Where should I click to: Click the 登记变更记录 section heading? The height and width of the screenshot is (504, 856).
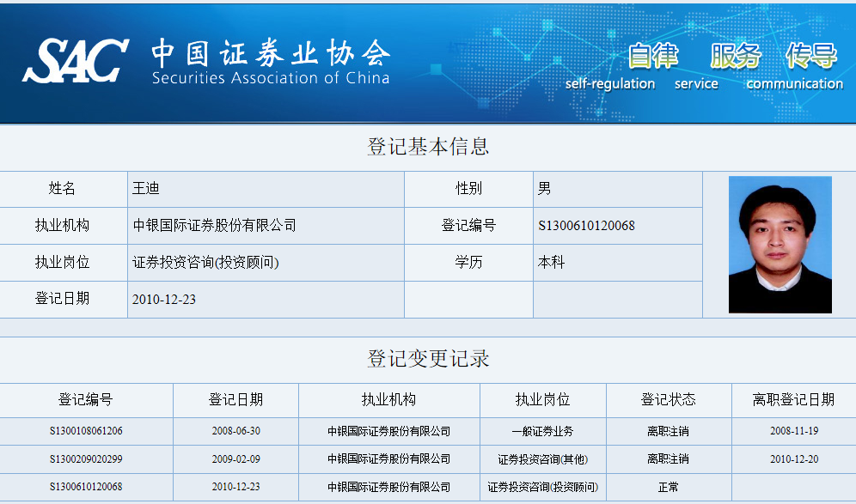428,359
